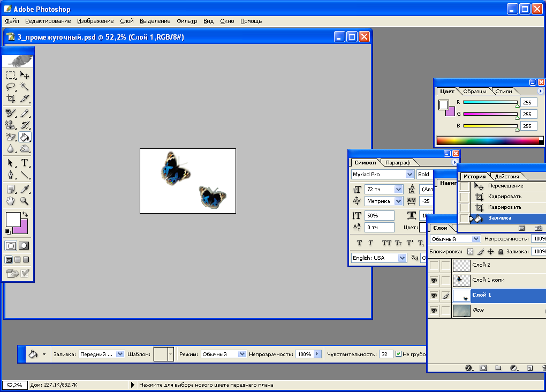This screenshot has height=392, width=546.
Task: Select the Type tool
Action: 25,163
